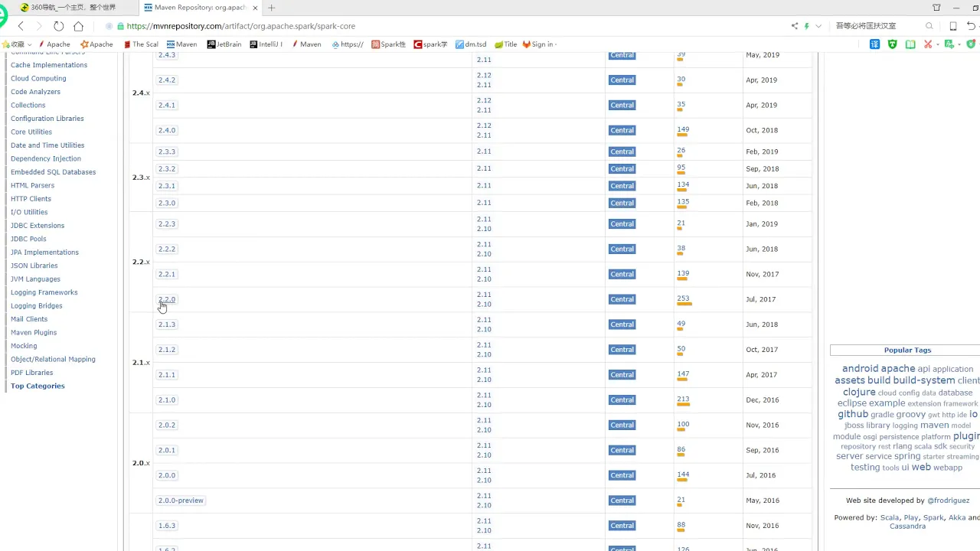
Task: Open the @frodriguez developer link
Action: click(x=949, y=500)
